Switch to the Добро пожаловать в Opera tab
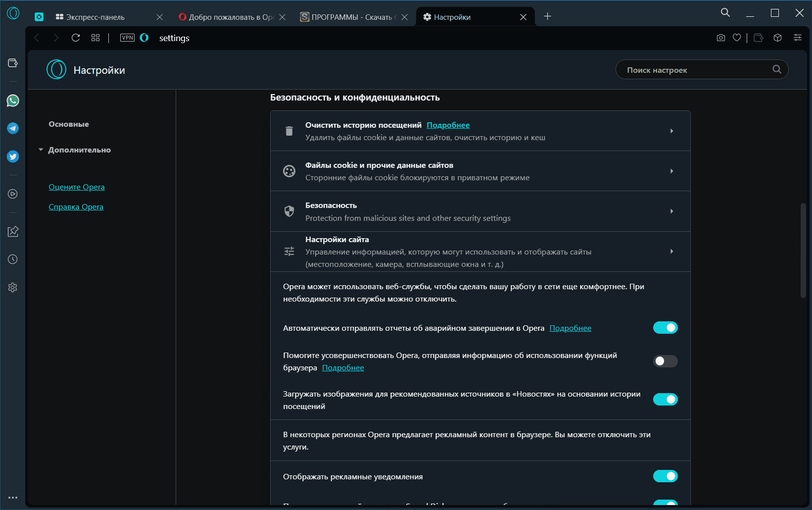Image resolution: width=812 pixels, height=510 pixels. pyautogui.click(x=231, y=17)
